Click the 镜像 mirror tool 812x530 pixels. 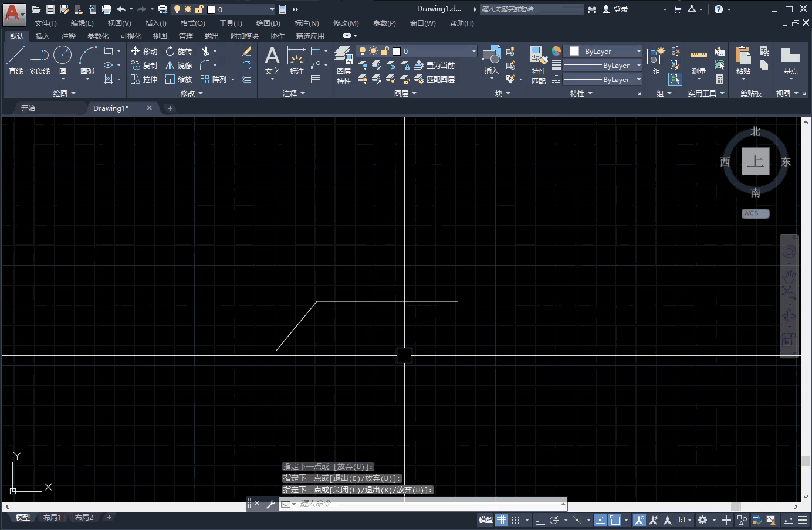(179, 65)
